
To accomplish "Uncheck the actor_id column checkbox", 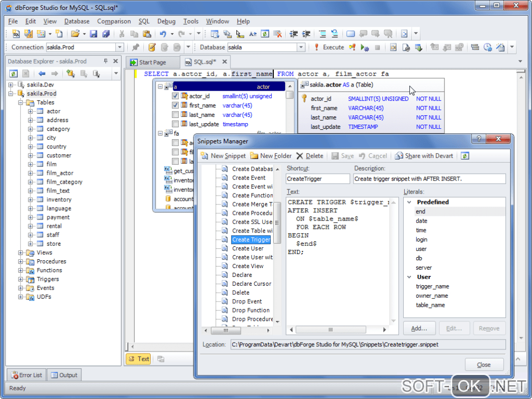I will [176, 96].
